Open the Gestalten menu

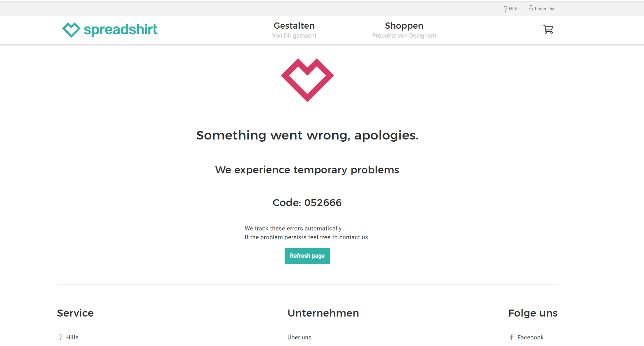(294, 26)
